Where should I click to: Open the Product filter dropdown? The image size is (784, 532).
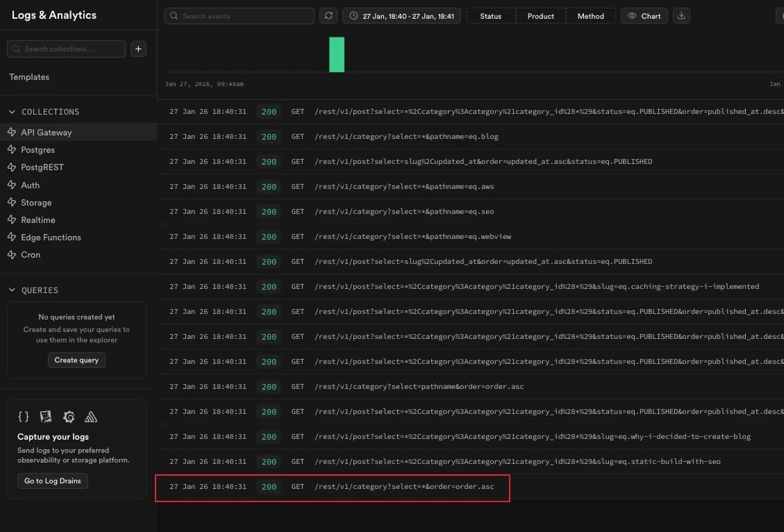pyautogui.click(x=540, y=16)
